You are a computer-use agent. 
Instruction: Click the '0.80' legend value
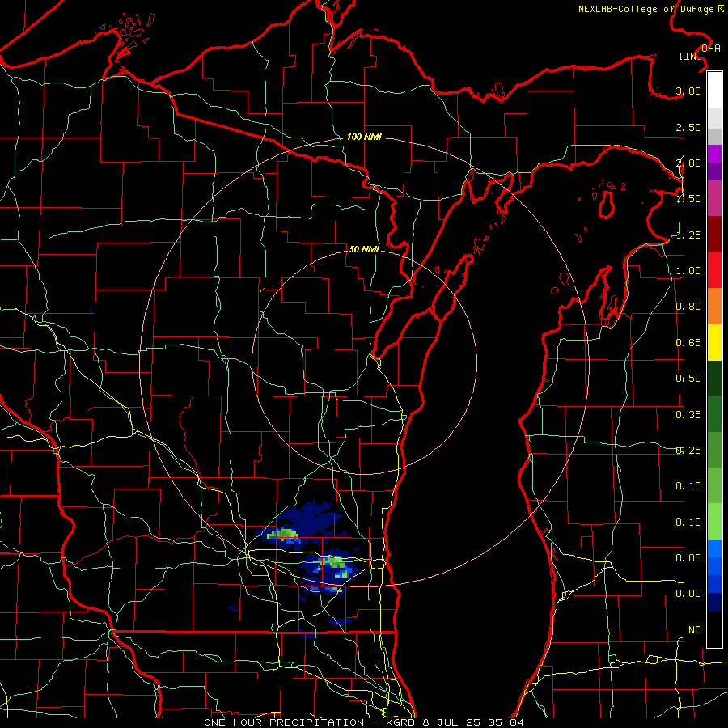click(x=688, y=307)
